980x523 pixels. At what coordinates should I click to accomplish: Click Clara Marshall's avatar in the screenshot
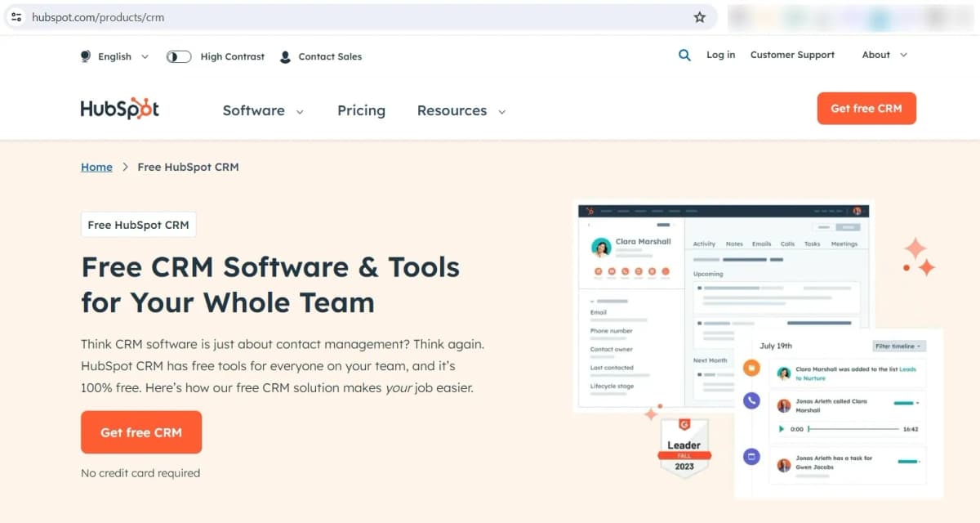click(x=602, y=247)
